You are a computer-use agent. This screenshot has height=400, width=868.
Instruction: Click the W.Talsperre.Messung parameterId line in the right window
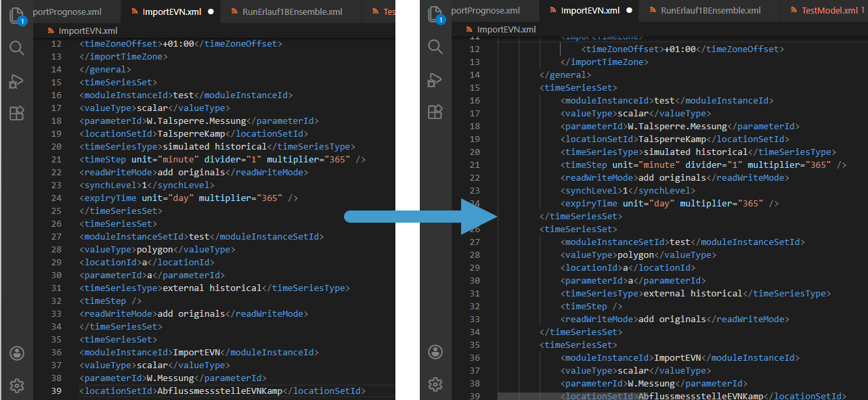pos(680,126)
